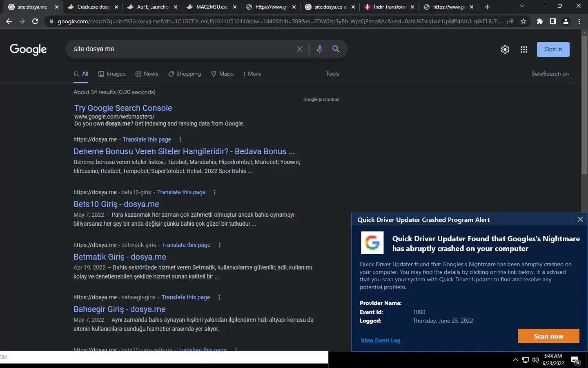Click the search box containing site:dosya.me

click(x=182, y=49)
